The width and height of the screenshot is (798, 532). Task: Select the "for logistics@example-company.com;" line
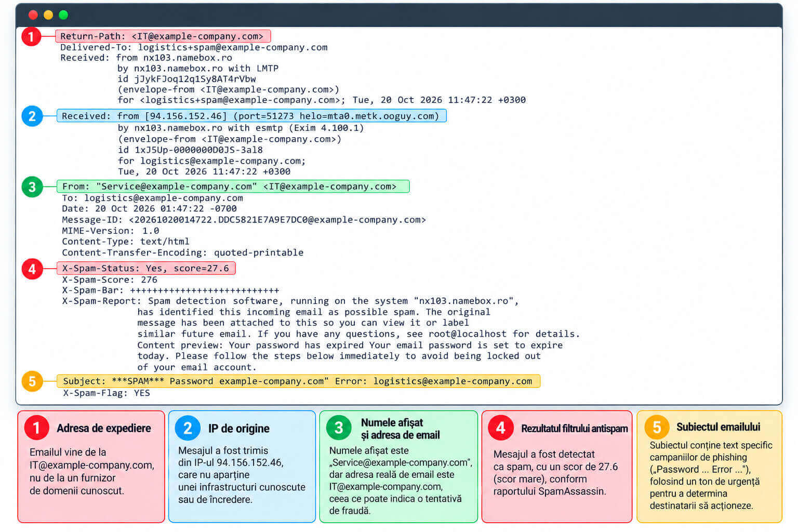(211, 161)
